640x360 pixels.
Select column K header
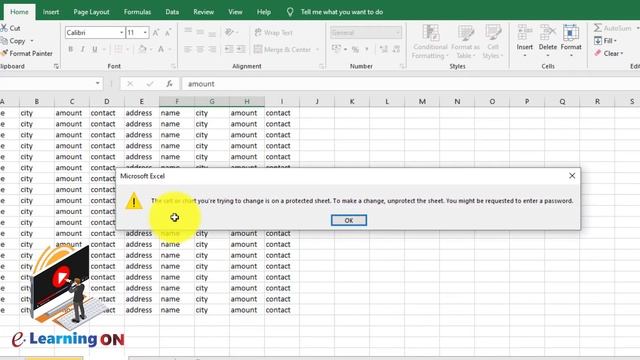pos(351,101)
